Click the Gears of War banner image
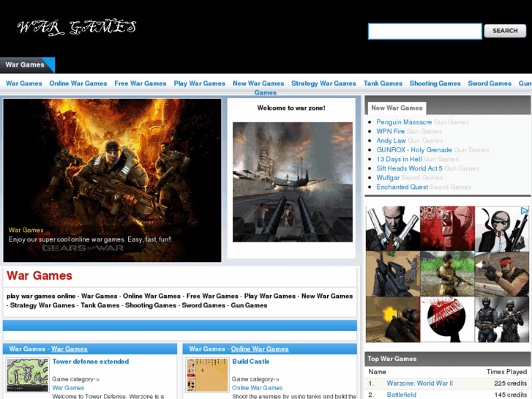The width and height of the screenshot is (532, 399). pos(112,180)
